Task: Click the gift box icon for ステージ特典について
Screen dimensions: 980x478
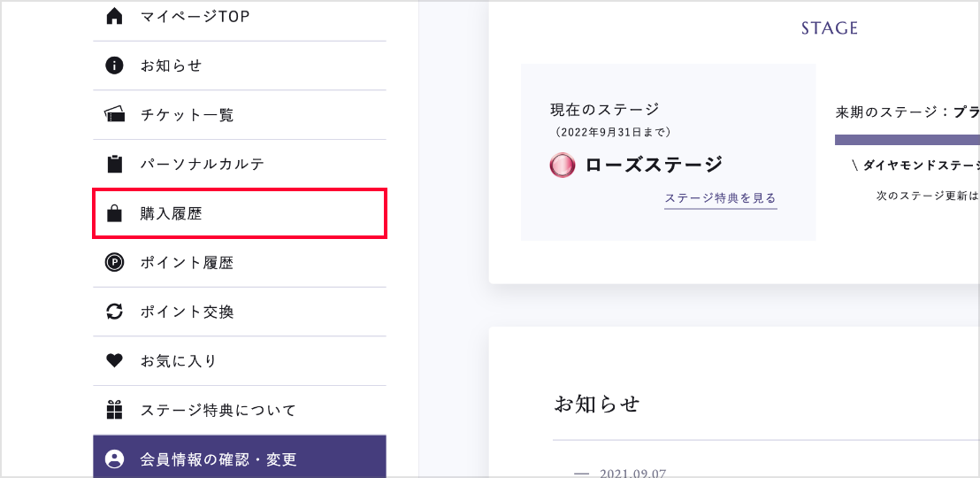Action: pyautogui.click(x=114, y=410)
